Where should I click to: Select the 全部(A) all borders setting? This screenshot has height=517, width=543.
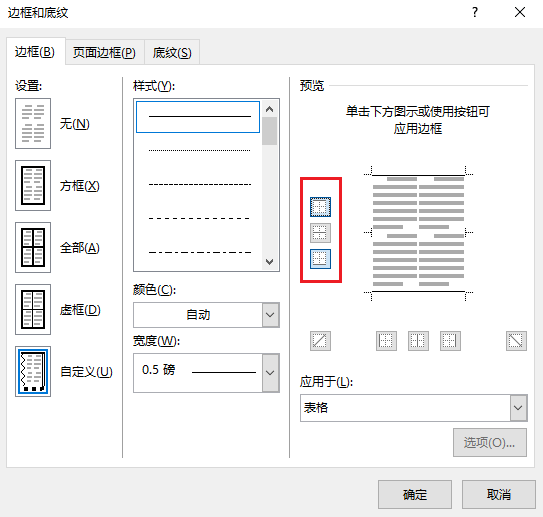[33, 248]
